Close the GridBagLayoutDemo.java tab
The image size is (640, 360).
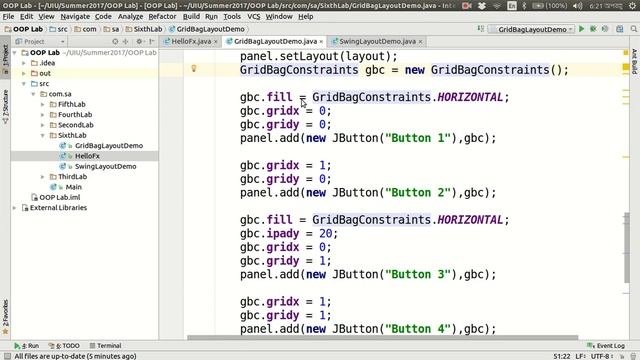click(321, 42)
